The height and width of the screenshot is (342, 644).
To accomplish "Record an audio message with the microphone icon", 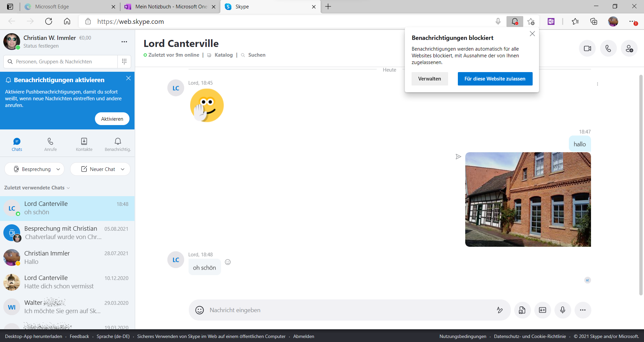I will point(562,310).
